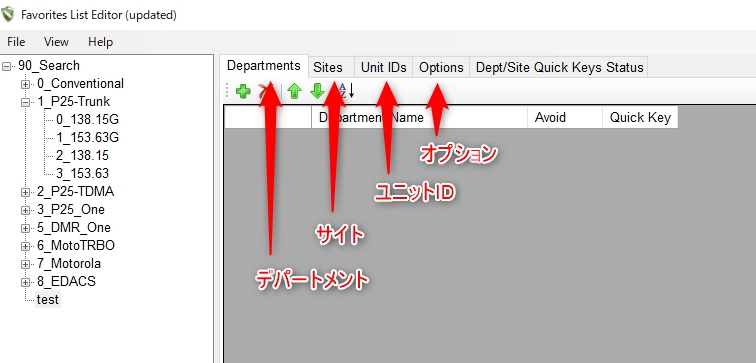Viewport: 756px width, 363px height.
Task: Select the 5_DMR_One system label
Action: [74, 228]
